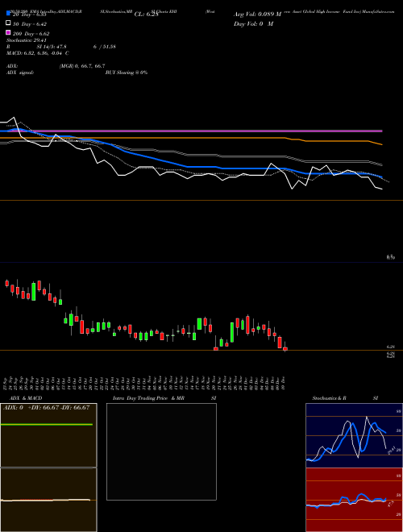Open the blue Stochastics chart panel
The width and height of the screenshot is (403, 532).
354,435
